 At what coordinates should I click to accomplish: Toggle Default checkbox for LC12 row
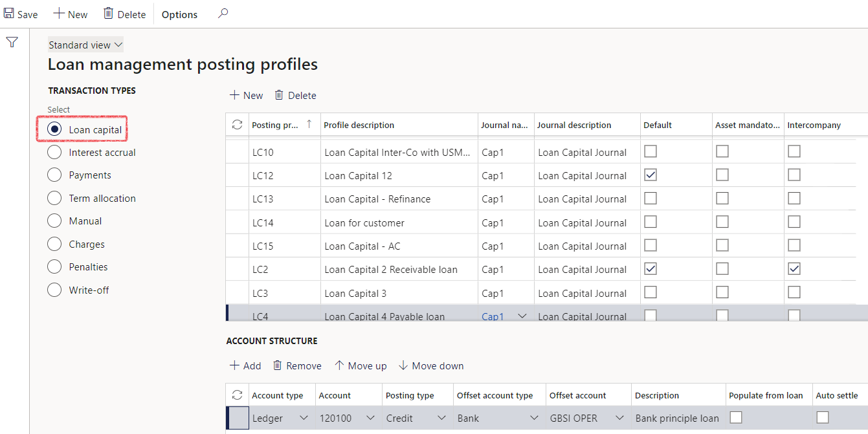click(651, 175)
